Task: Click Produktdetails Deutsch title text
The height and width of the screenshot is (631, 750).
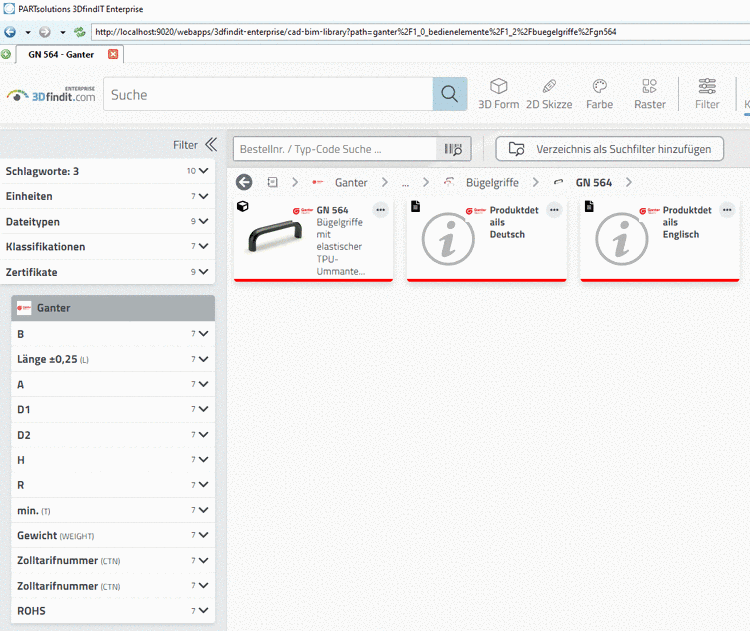Action: pos(514,222)
